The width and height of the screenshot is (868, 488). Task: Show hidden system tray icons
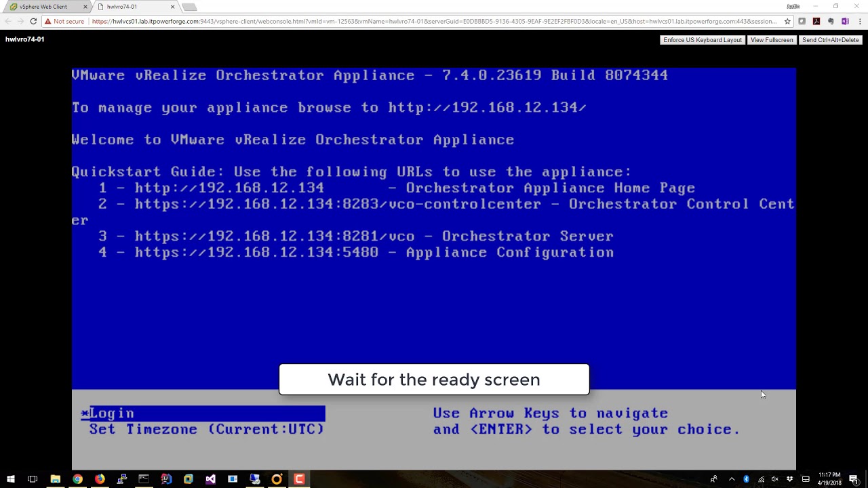[732, 479]
